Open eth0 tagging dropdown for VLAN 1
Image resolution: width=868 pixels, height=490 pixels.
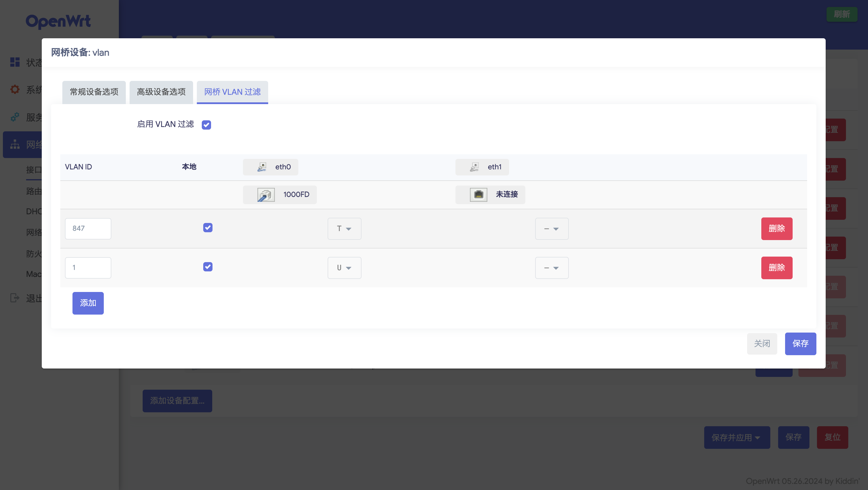[344, 268]
